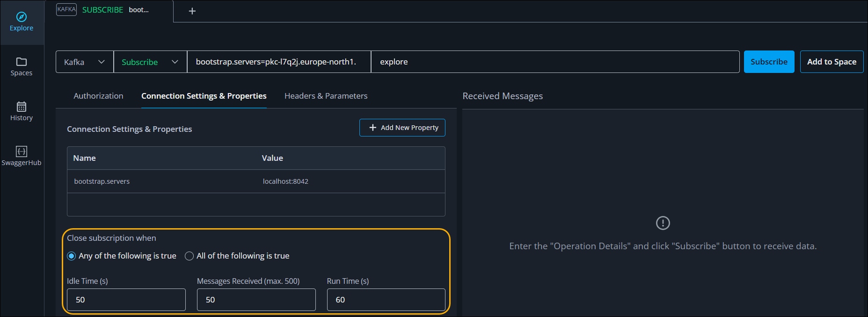This screenshot has width=868, height=317.
Task: Click the 'Close subscription when' label
Action: [111, 238]
